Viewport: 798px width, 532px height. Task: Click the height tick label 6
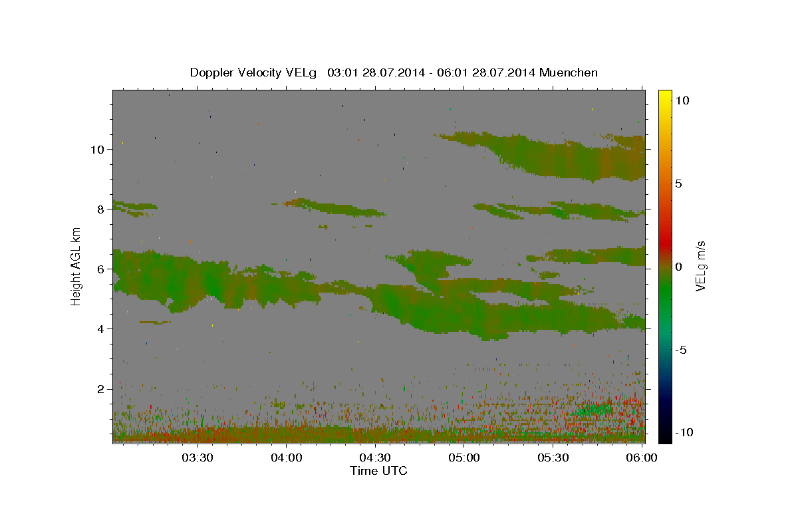(102, 269)
